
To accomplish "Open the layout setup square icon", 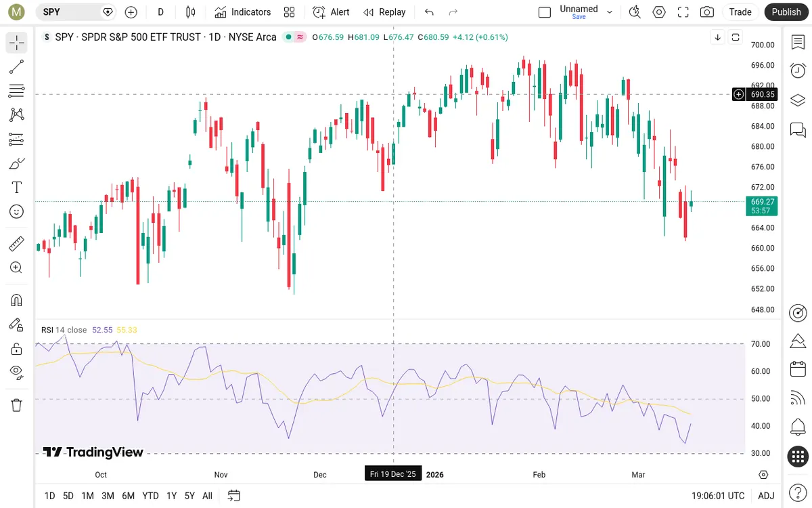I will click(x=545, y=12).
